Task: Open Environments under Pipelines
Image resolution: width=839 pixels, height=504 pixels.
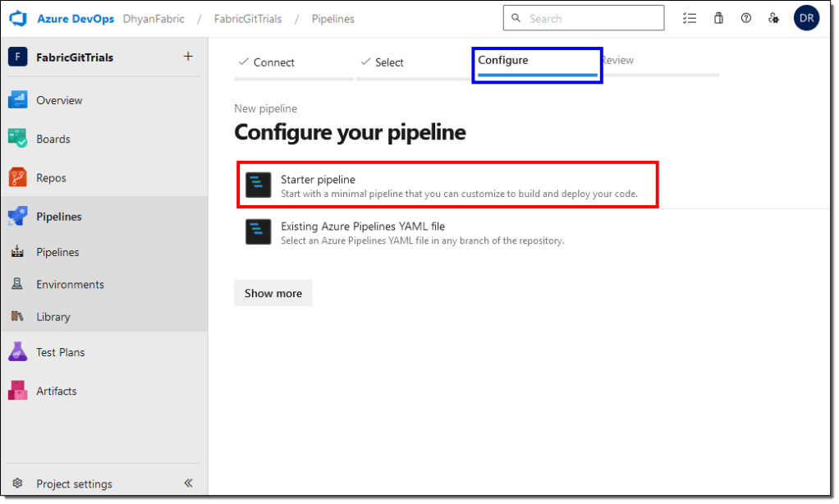Action: [70, 284]
